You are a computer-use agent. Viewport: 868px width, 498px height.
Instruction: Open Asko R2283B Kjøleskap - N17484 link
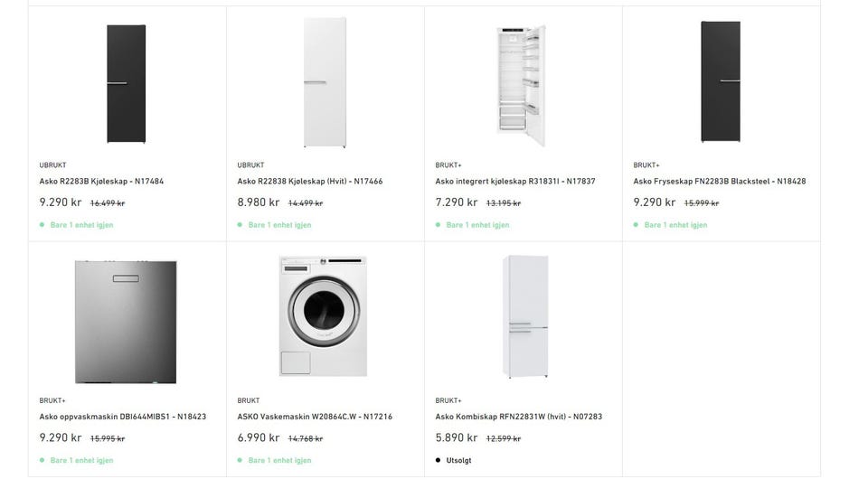coord(101,182)
